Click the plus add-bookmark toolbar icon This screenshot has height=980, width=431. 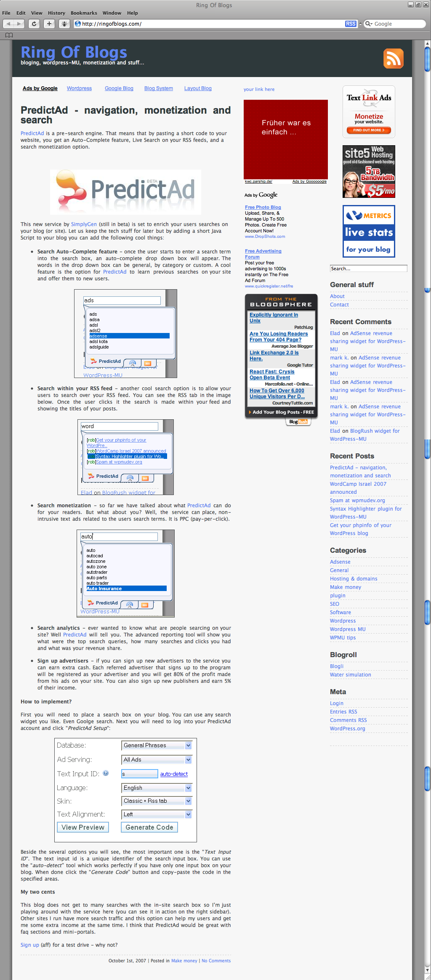click(x=49, y=24)
